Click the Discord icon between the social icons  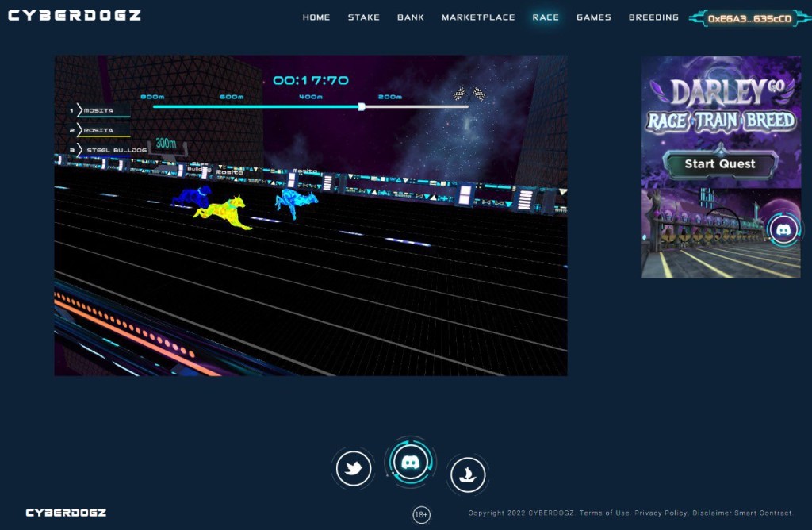409,462
